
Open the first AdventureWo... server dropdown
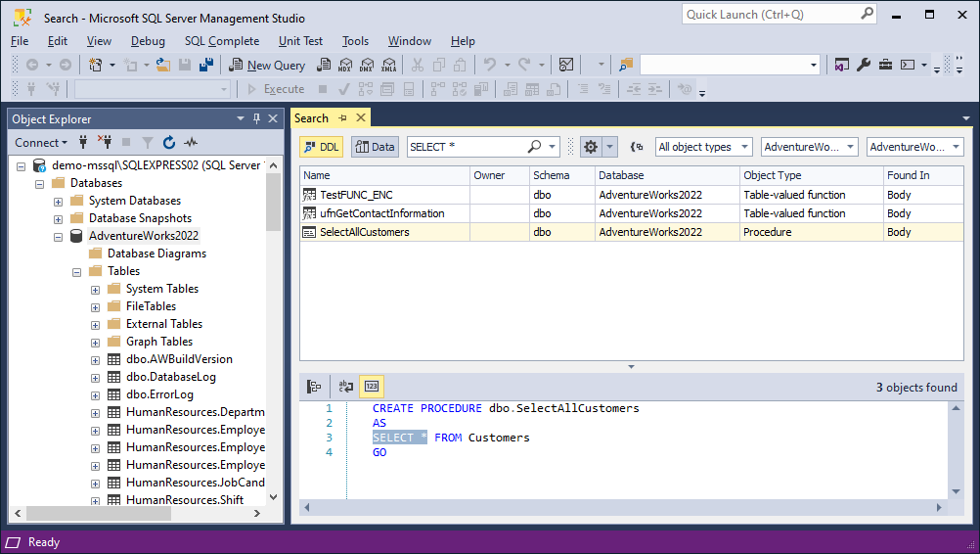click(810, 147)
